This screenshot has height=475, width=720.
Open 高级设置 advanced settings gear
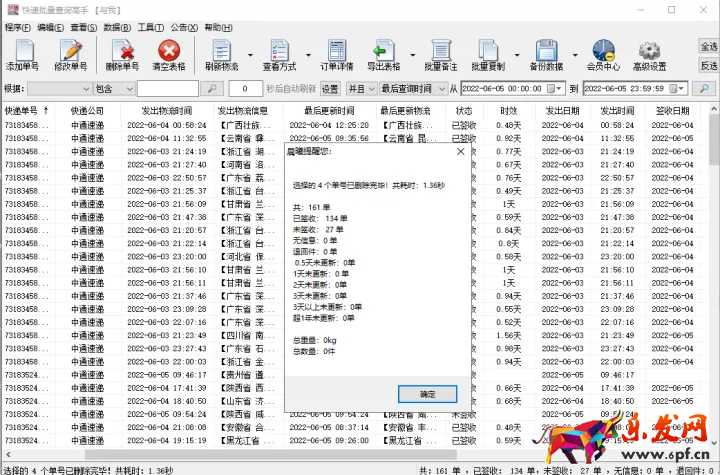click(x=649, y=54)
